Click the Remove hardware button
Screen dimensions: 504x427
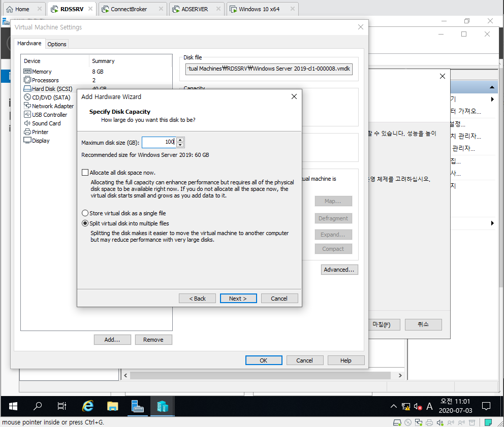pyautogui.click(x=153, y=340)
